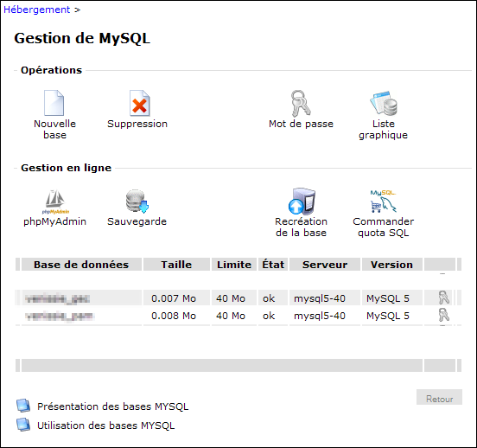Viewport: 477px width, 448px height.
Task: Open Présentation des bases MYSQL link
Action: click(x=113, y=406)
